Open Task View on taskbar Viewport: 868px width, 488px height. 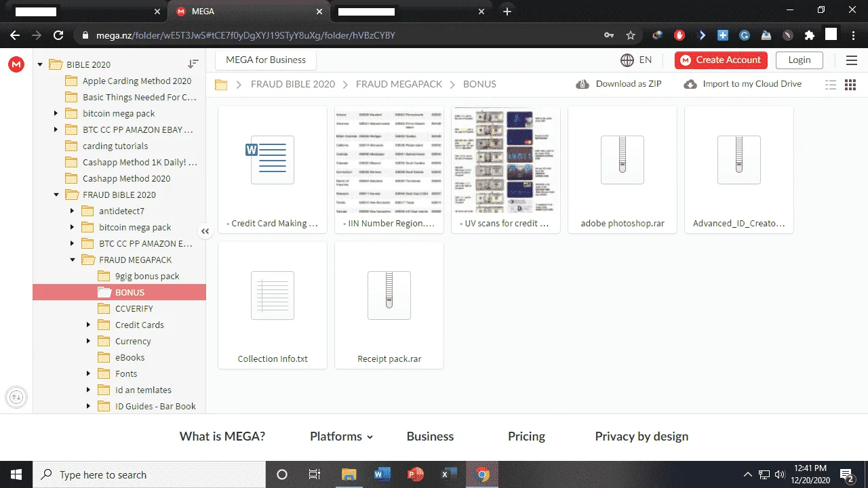pyautogui.click(x=315, y=474)
